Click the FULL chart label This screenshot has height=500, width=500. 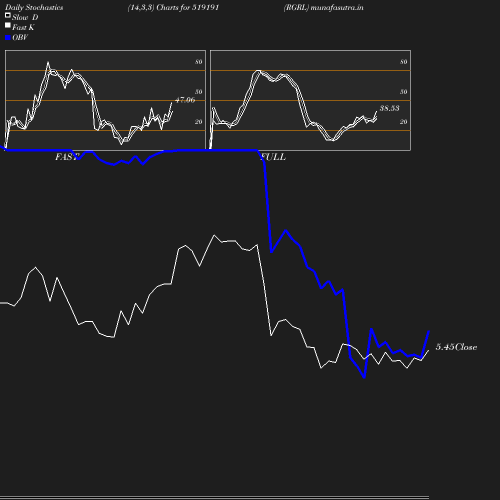(273, 157)
